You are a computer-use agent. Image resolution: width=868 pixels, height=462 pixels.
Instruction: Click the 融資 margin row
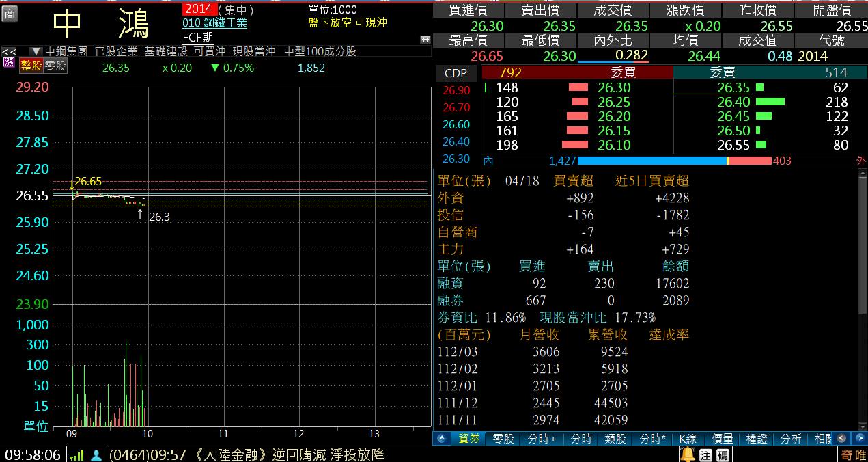point(563,284)
